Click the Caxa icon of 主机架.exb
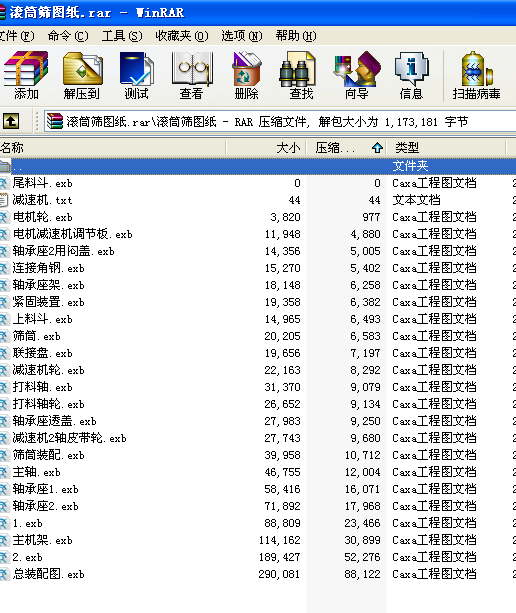The image size is (516, 613). click(x=4, y=540)
